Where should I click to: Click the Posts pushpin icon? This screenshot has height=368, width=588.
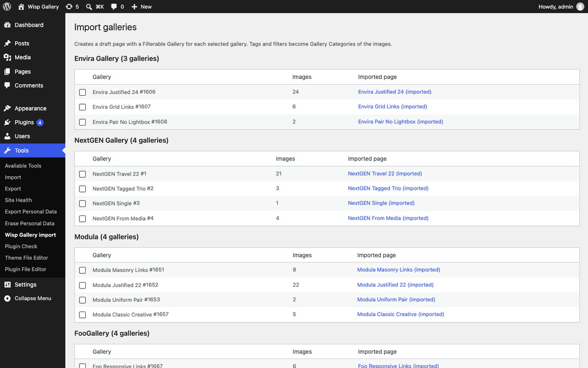(x=7, y=43)
